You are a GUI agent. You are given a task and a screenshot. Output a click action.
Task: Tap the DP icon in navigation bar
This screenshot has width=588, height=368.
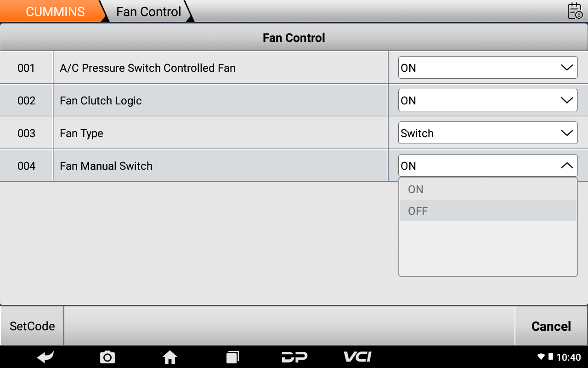click(x=294, y=357)
